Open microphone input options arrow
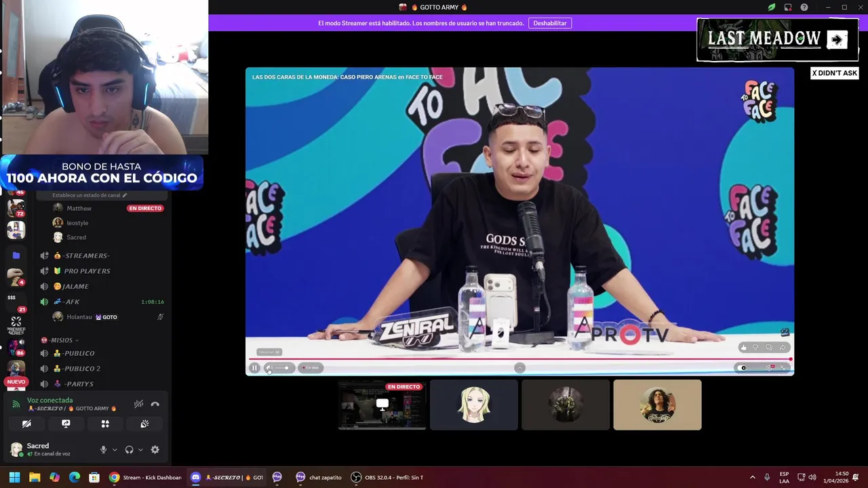This screenshot has width=868, height=488. tap(115, 449)
